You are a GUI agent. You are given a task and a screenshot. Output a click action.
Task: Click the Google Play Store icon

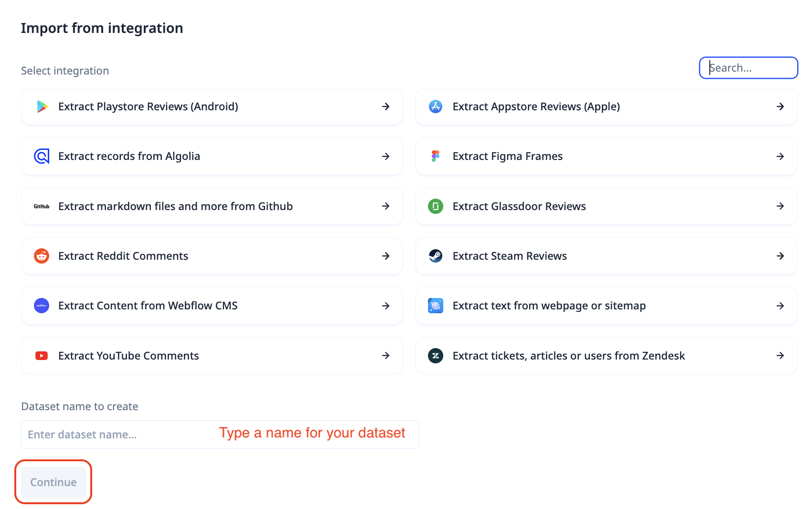tap(42, 106)
